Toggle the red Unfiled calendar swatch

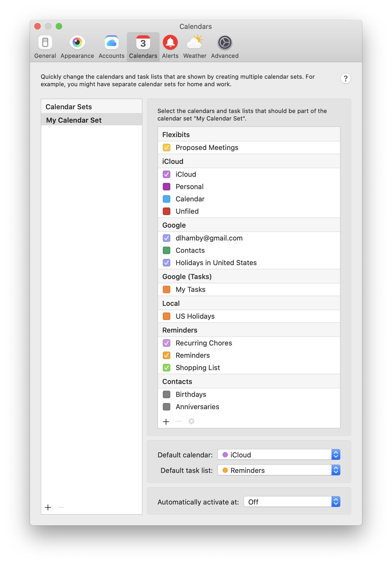point(167,211)
